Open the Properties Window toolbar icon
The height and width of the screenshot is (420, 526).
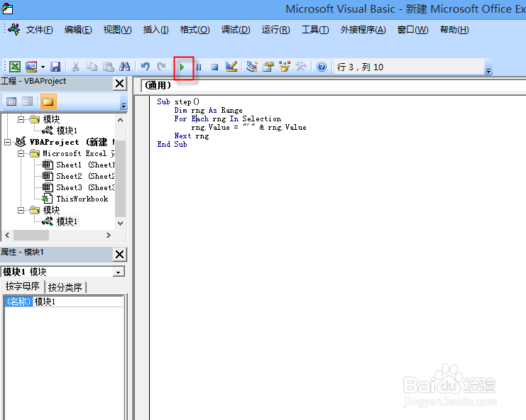[x=268, y=67]
